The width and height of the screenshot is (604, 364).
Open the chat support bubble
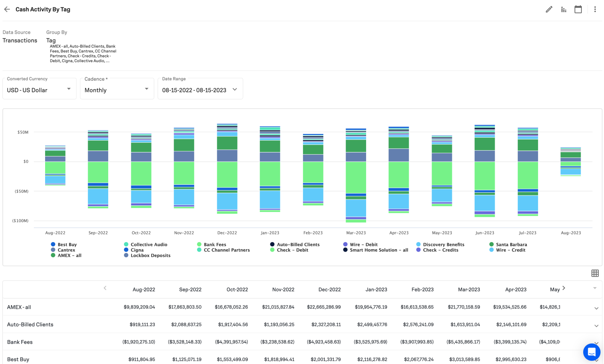pos(591,352)
